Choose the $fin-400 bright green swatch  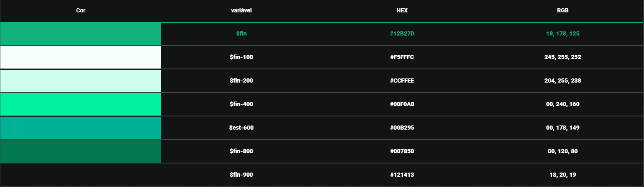(x=81, y=104)
